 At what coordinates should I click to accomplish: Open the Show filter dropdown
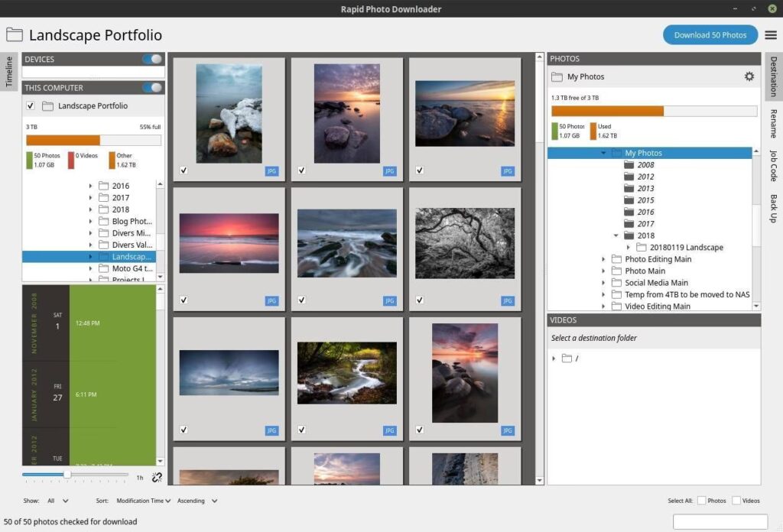[58, 501]
